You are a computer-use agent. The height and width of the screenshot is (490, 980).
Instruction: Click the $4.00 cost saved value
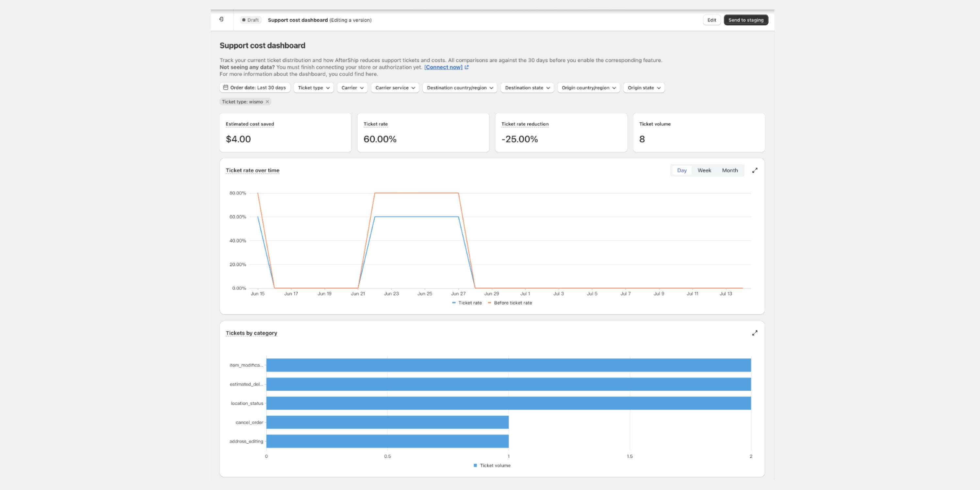click(238, 139)
